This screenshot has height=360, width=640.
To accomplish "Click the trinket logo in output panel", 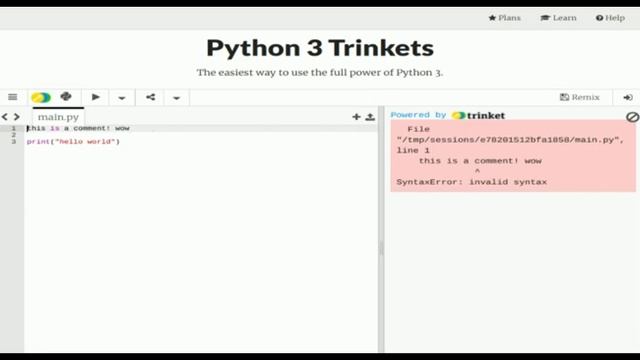I will [478, 116].
